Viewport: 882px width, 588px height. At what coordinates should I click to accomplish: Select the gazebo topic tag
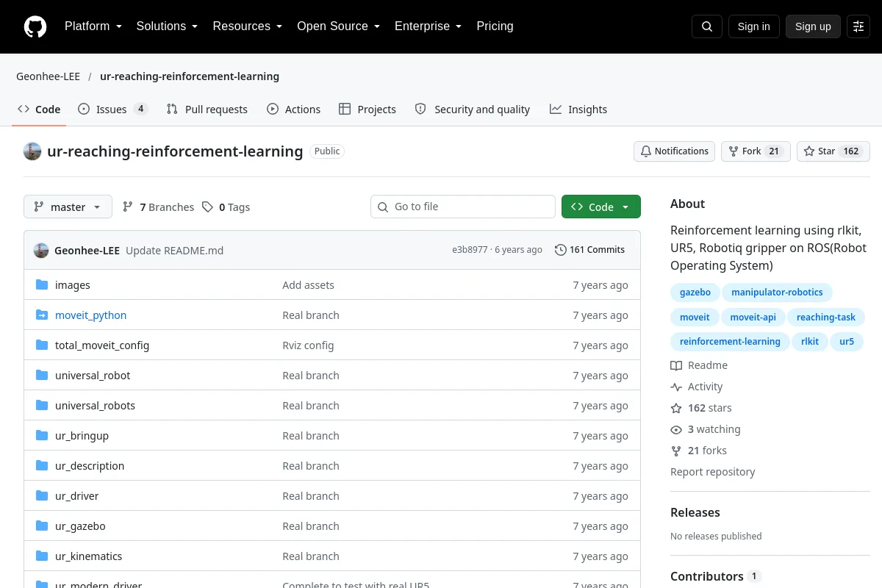tap(695, 293)
